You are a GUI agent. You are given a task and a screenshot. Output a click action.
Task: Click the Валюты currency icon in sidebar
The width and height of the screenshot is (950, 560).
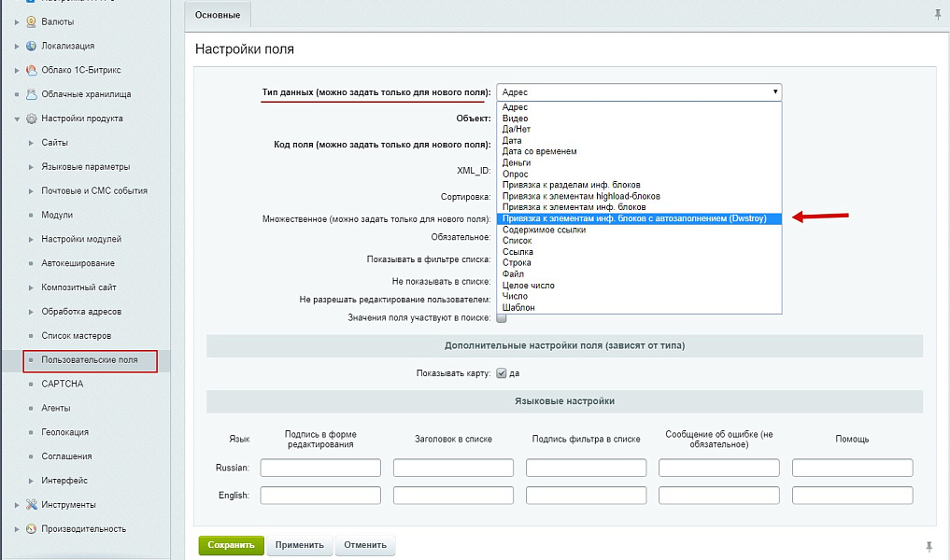[32, 21]
